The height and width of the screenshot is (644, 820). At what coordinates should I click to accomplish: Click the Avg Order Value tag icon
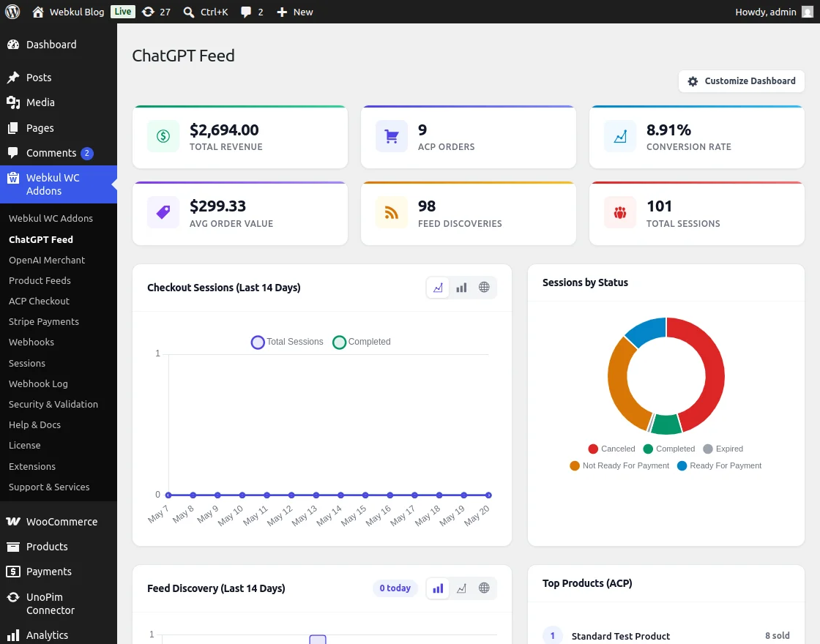pyautogui.click(x=163, y=213)
